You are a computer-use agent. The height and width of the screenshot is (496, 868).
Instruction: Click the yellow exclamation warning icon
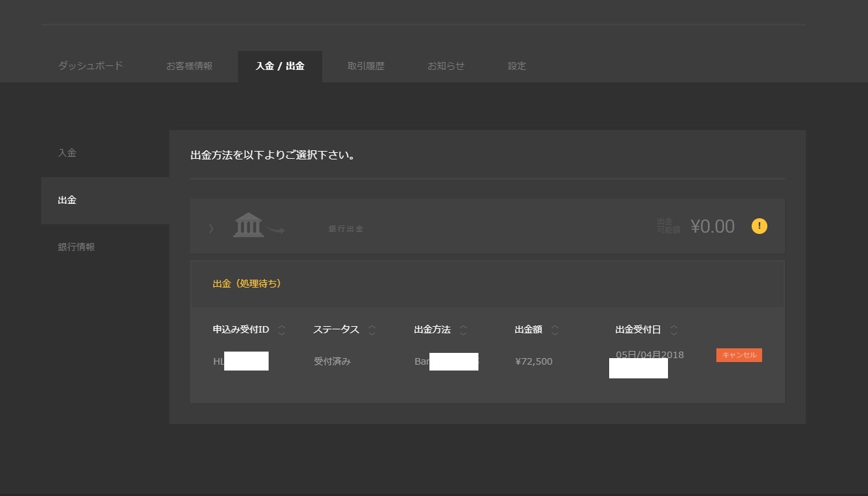coord(759,226)
